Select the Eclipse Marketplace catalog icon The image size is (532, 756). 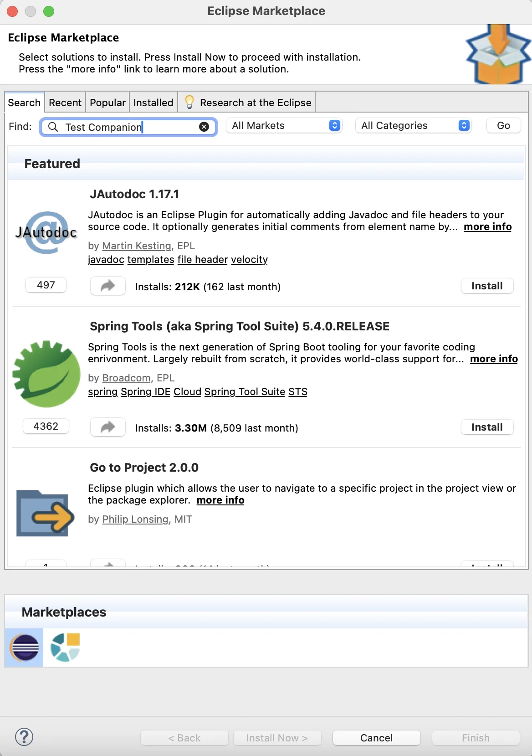[24, 648]
